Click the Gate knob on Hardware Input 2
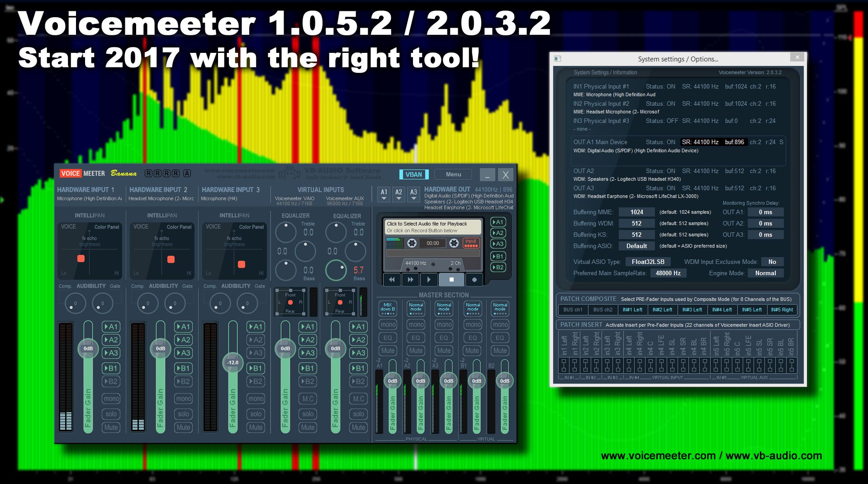 point(175,303)
